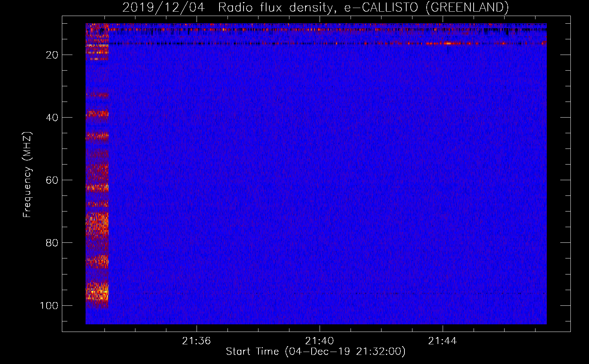Click the 'Start Time (04-Dec-19 21:32:00)' label
This screenshot has width=589, height=364.
pyautogui.click(x=316, y=352)
